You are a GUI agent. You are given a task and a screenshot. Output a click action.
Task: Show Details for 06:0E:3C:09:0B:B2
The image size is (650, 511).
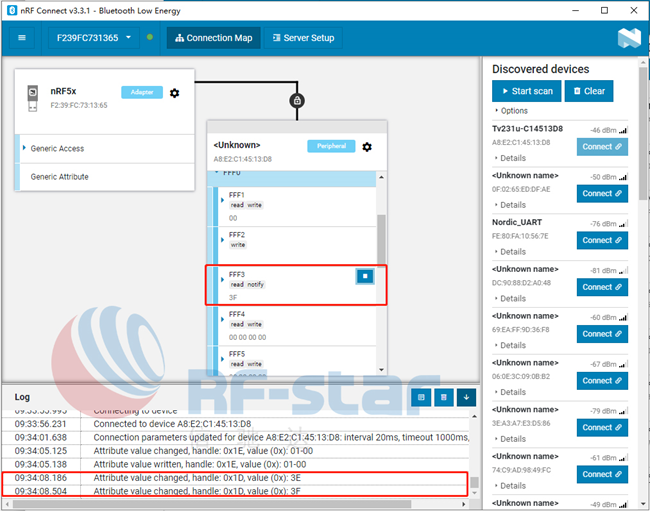point(510,392)
